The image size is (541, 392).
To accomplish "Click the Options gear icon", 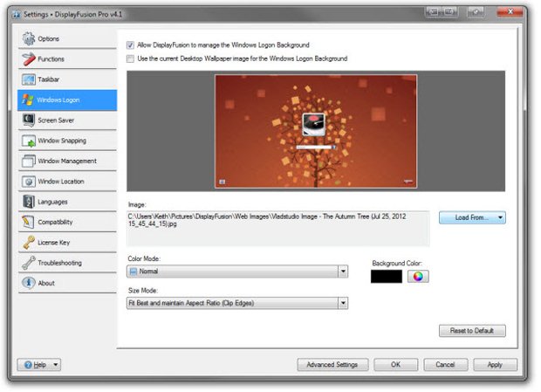I will coord(29,38).
